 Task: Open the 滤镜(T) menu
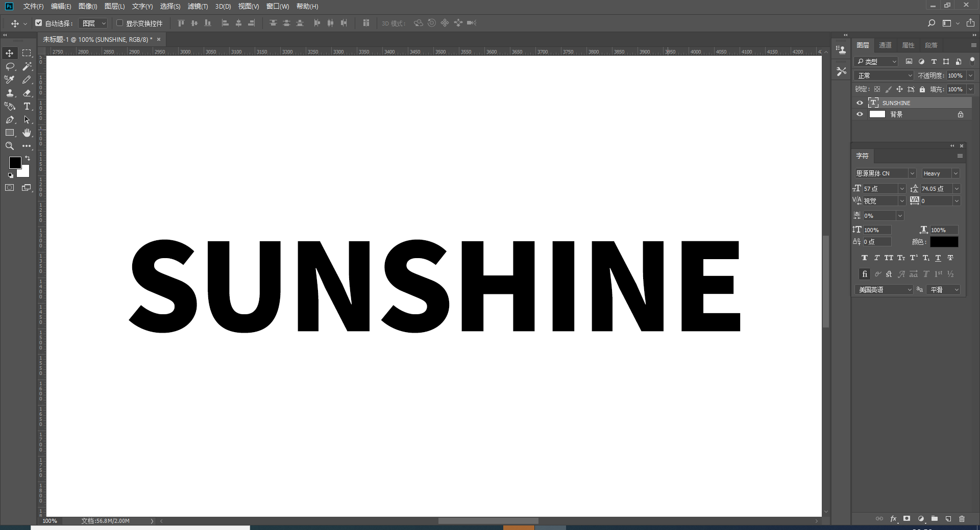click(x=198, y=6)
